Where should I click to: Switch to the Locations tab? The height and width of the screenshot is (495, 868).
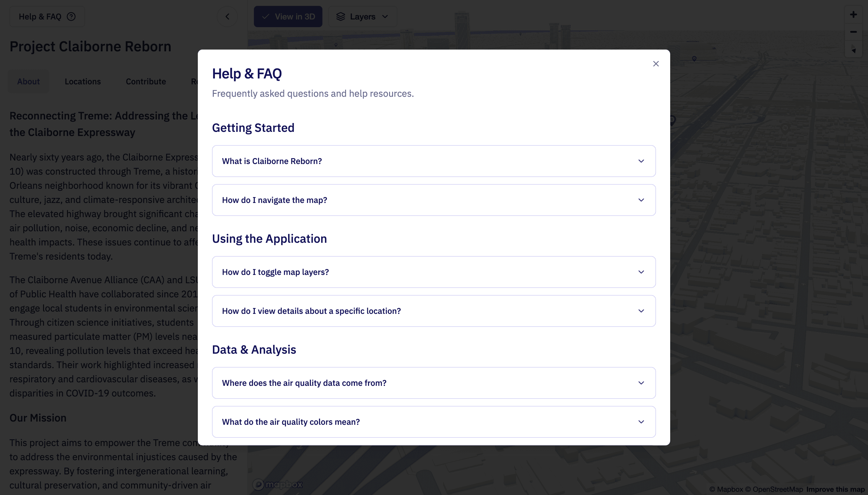pos(83,82)
